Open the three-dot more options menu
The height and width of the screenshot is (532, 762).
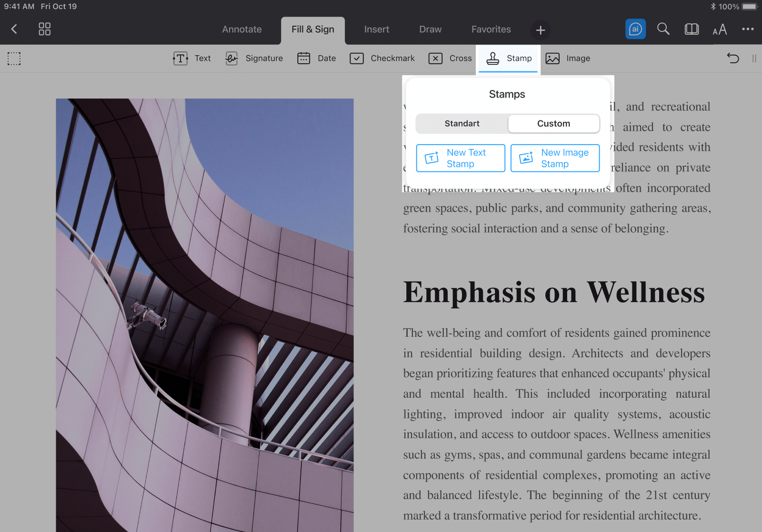[748, 29]
